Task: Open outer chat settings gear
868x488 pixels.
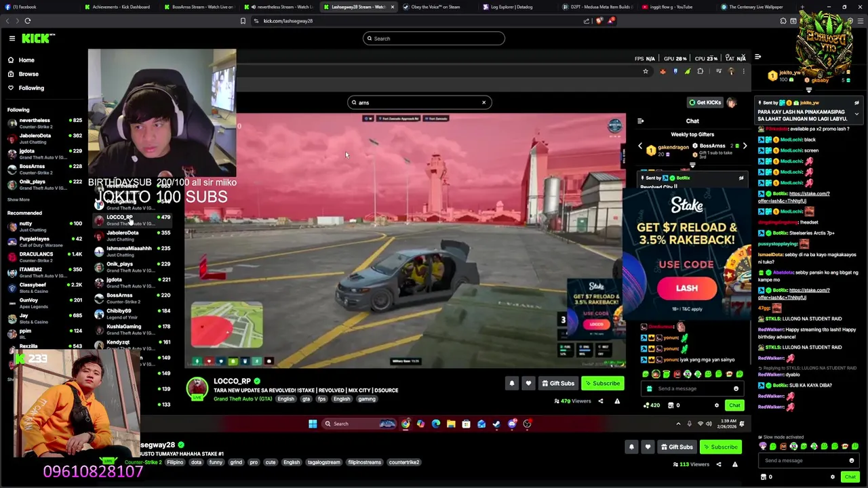Action: tap(833, 477)
